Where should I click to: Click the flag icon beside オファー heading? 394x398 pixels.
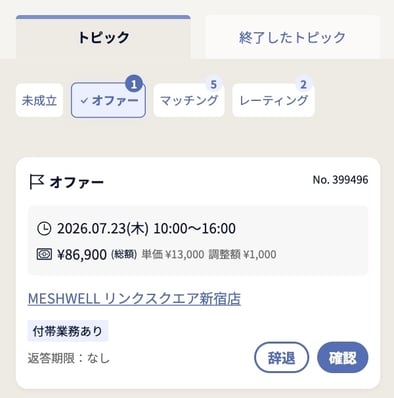(36, 182)
